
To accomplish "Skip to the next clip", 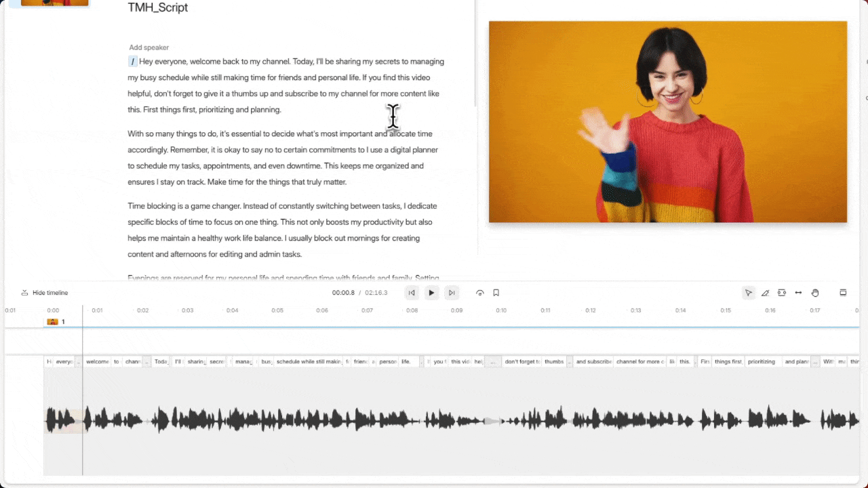I will pyautogui.click(x=452, y=293).
